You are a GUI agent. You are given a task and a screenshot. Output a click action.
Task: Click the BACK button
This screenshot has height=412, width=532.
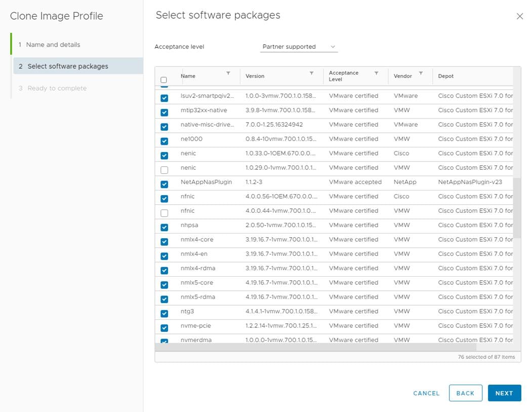[465, 393]
